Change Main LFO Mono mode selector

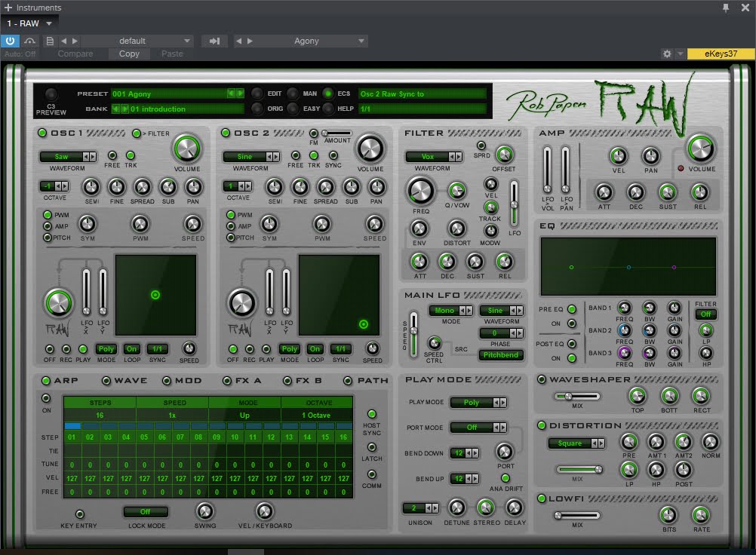450,311
